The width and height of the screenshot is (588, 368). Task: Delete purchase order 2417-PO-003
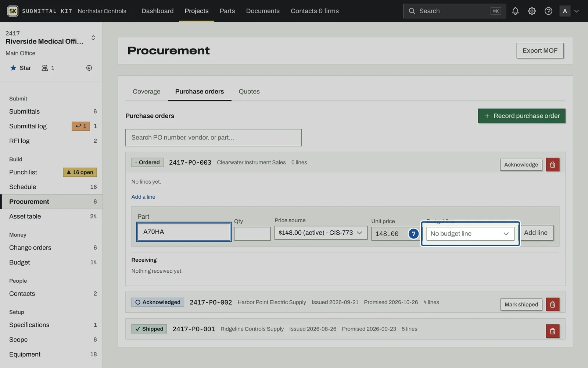[x=552, y=164]
